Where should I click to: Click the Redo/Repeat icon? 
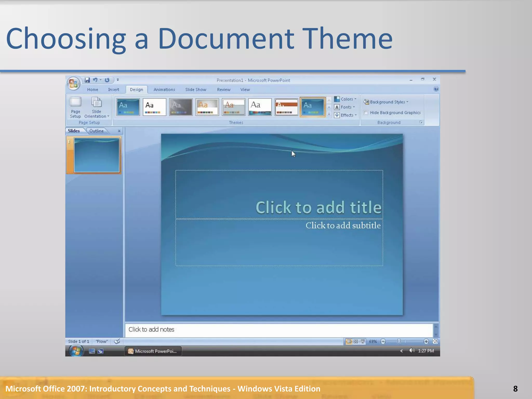tap(107, 80)
